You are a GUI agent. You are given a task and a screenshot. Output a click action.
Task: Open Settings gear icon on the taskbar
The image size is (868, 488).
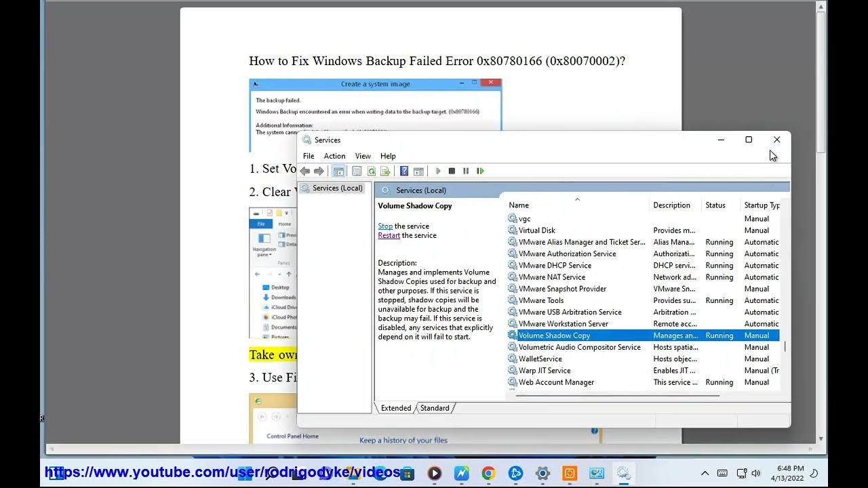[x=542, y=473]
